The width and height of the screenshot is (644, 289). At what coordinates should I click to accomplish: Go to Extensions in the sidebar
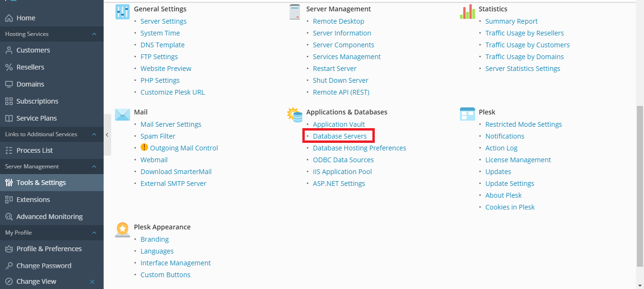pos(52,200)
